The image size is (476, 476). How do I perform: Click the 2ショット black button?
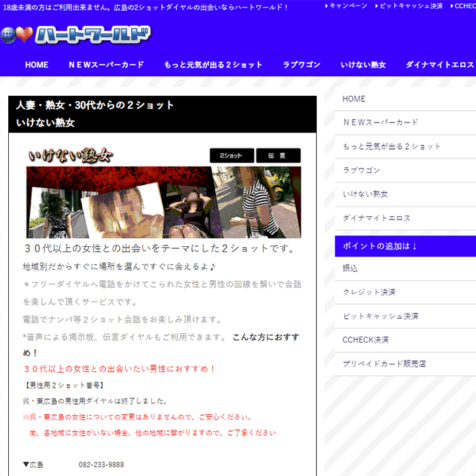pos(232,156)
